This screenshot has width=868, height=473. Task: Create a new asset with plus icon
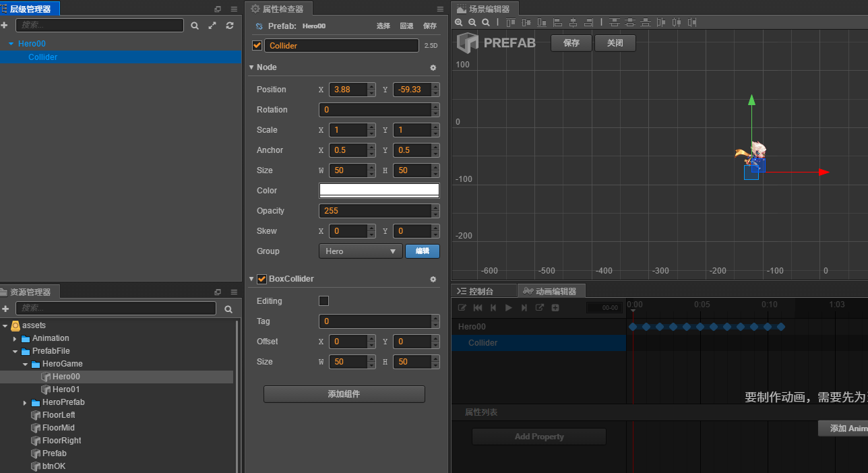click(5, 309)
